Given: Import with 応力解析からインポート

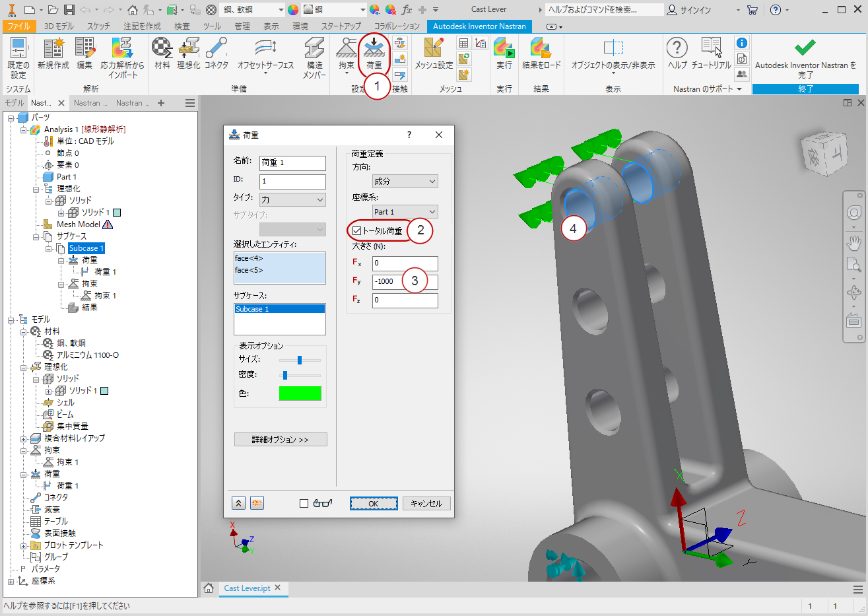Looking at the screenshot, I should [x=122, y=58].
